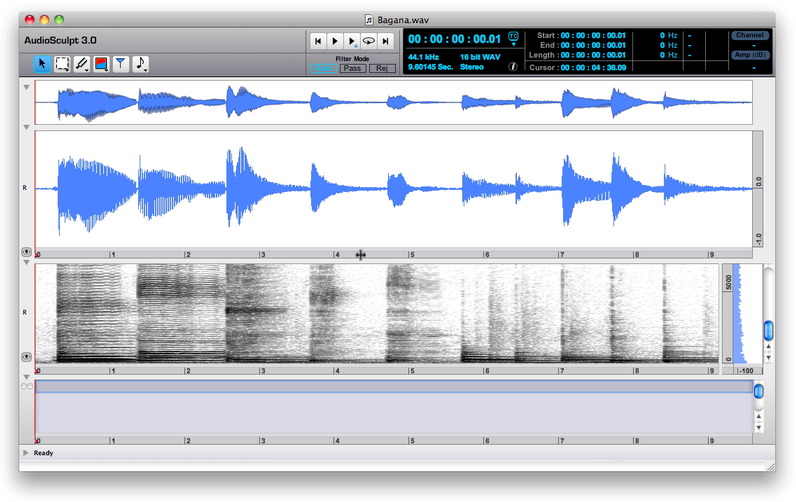
Task: Open the TC time format dropdown
Action: (513, 39)
